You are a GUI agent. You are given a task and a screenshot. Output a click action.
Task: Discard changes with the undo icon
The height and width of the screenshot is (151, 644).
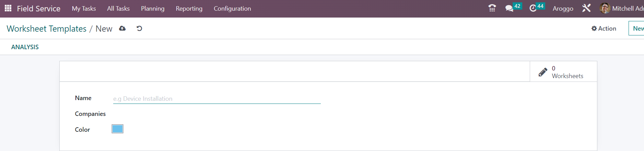[x=139, y=29]
